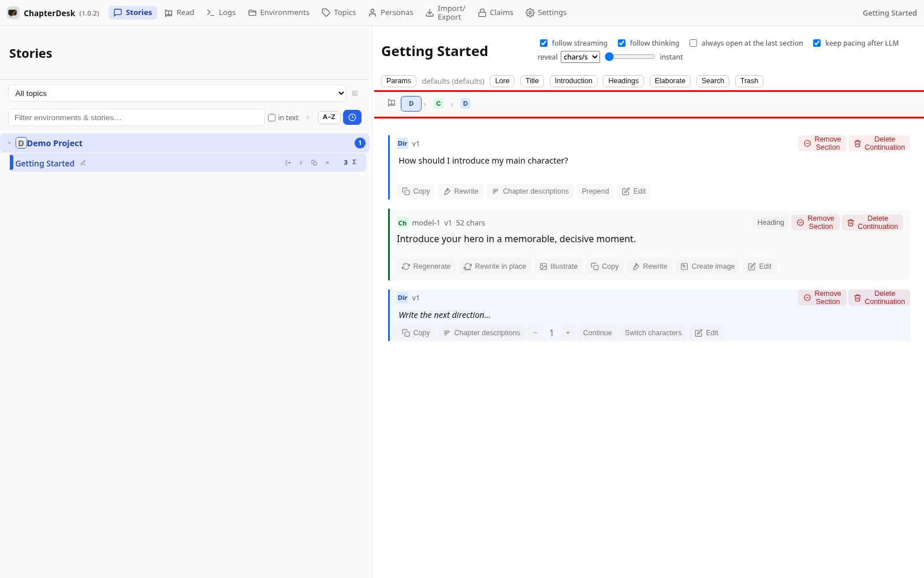924x578 pixels.
Task: Adjust the reveal speed slider
Action: point(630,57)
